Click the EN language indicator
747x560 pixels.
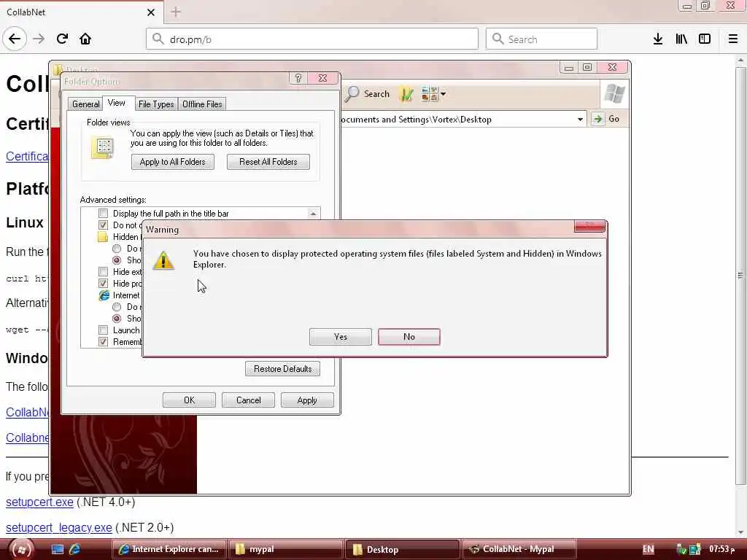(x=648, y=550)
